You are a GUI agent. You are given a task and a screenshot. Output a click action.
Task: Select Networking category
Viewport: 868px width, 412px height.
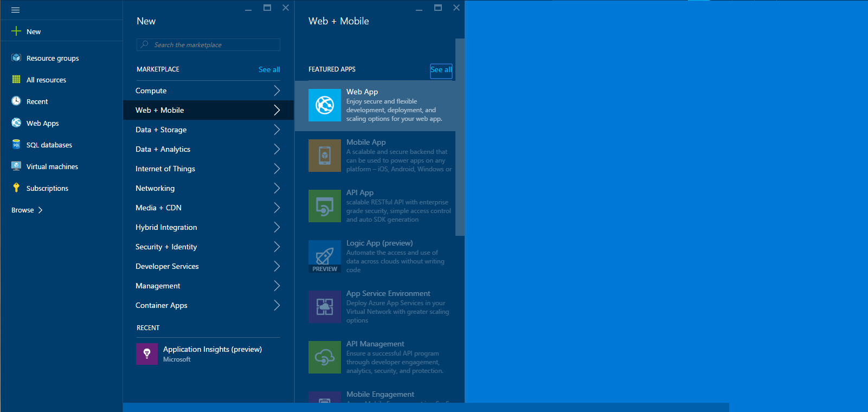point(208,188)
